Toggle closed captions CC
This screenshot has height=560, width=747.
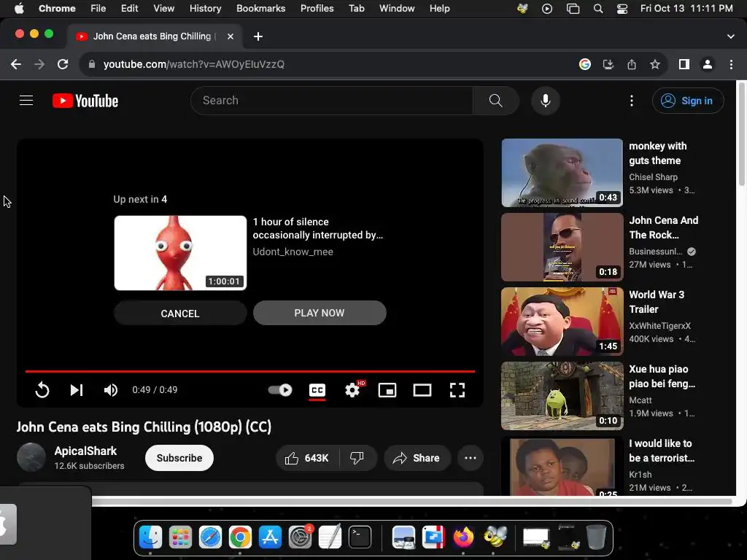pos(317,391)
